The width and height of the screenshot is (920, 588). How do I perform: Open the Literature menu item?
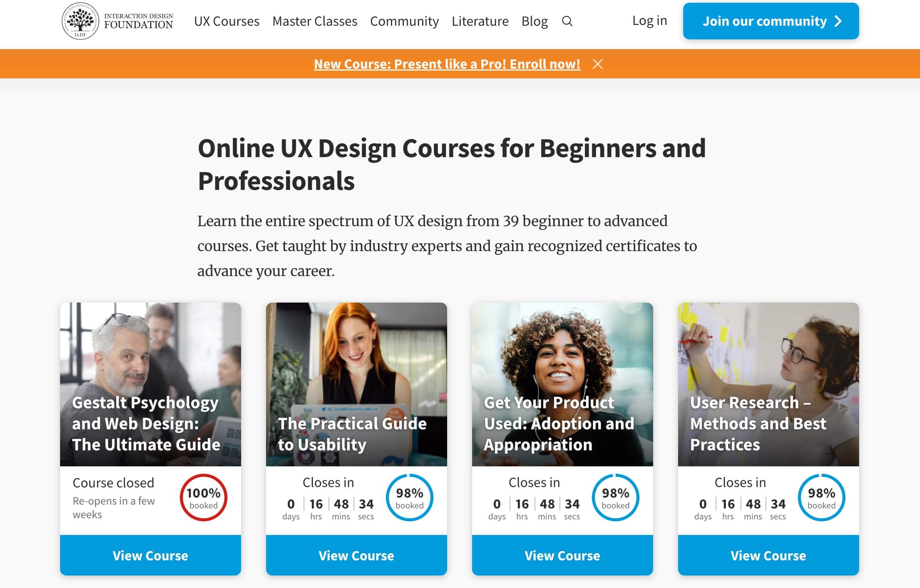pos(480,21)
